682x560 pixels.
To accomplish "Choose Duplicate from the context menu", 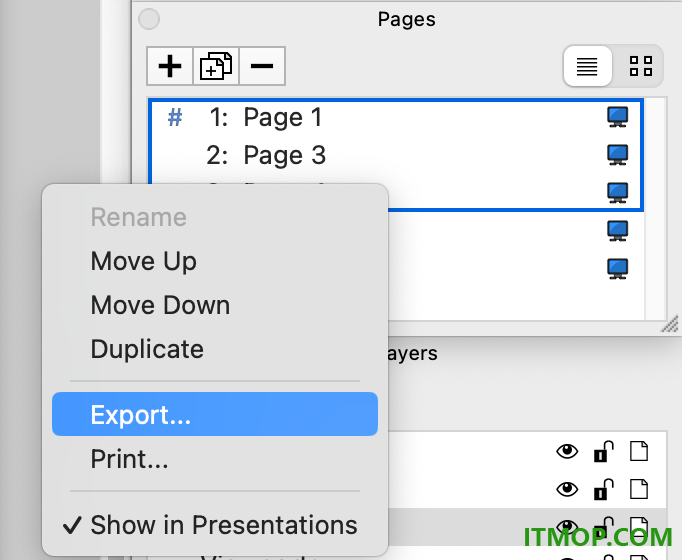I will tap(215, 349).
